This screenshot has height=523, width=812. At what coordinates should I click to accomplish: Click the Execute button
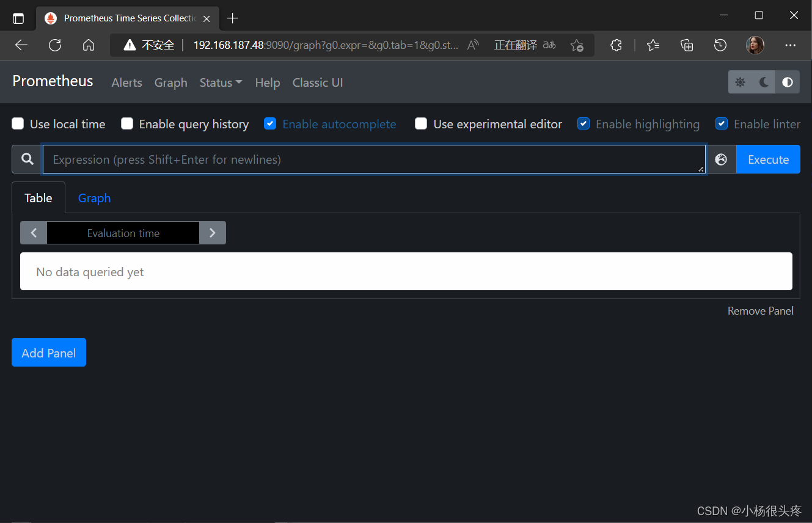point(768,159)
